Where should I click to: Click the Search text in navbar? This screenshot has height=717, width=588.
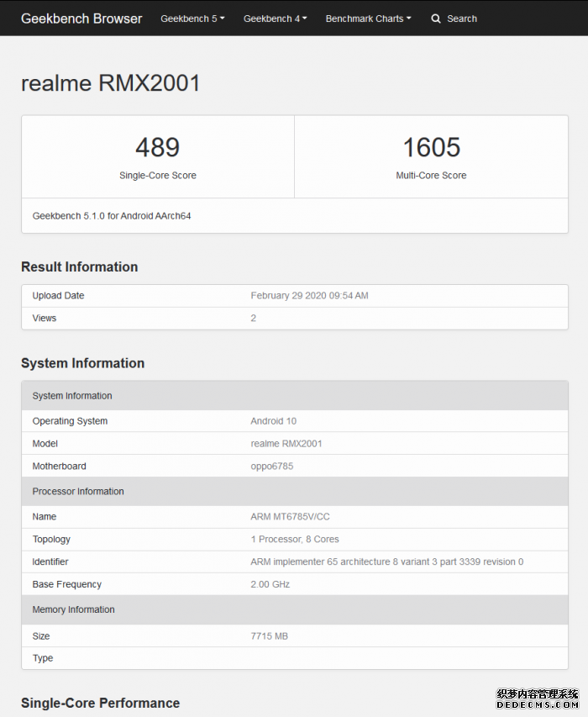[x=462, y=18]
